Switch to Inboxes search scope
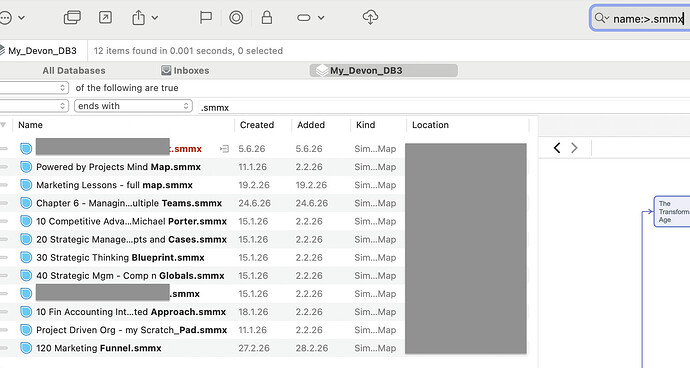 185,70
